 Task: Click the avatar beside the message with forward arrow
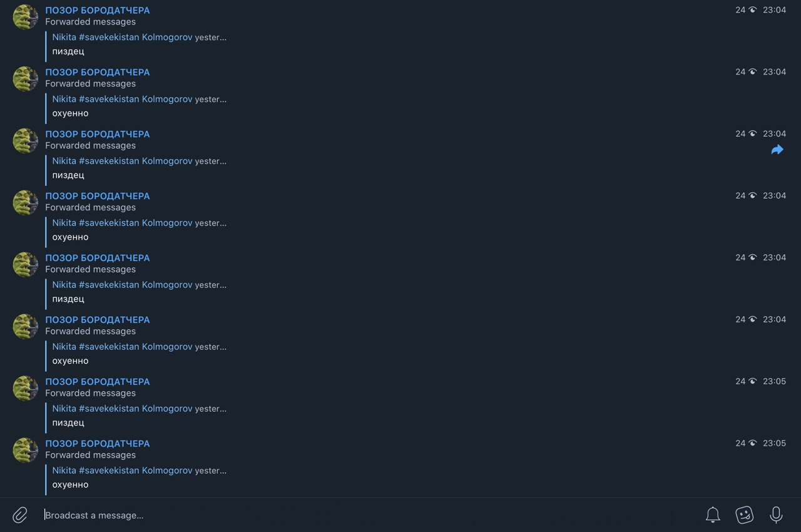pyautogui.click(x=26, y=141)
